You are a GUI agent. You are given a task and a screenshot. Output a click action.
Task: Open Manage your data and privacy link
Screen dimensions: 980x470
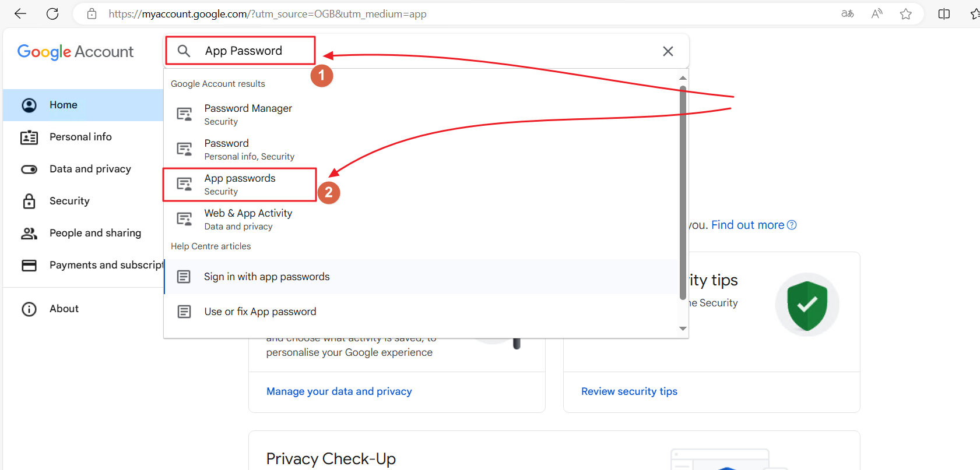point(339,391)
